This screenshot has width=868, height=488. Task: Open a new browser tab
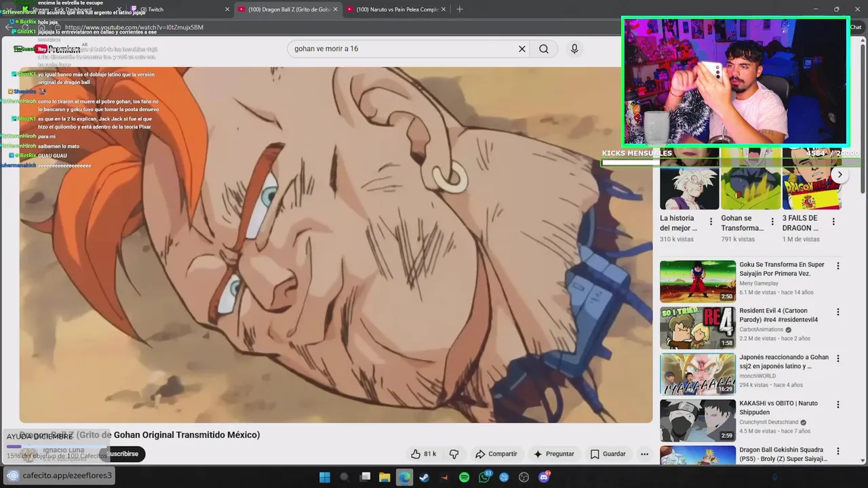tap(460, 9)
